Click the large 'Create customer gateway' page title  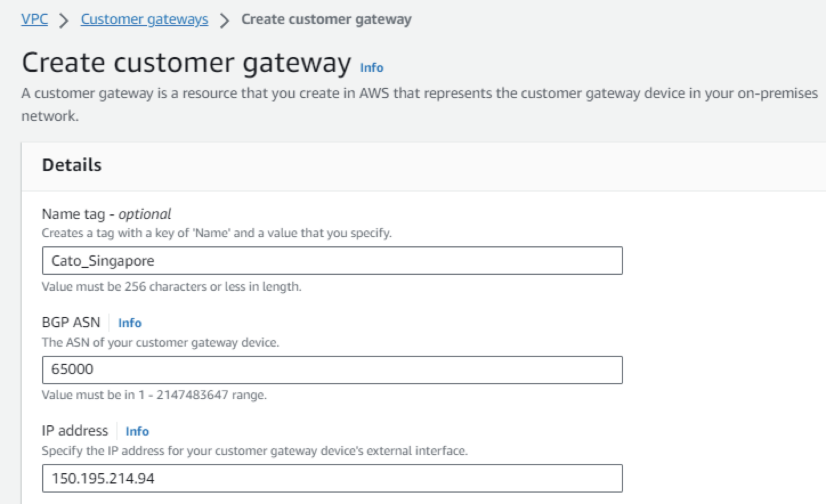pos(186,62)
